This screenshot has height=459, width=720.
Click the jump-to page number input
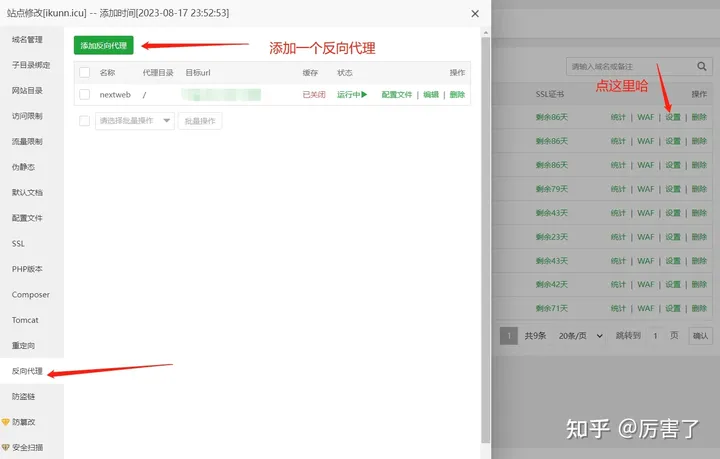[655, 336]
